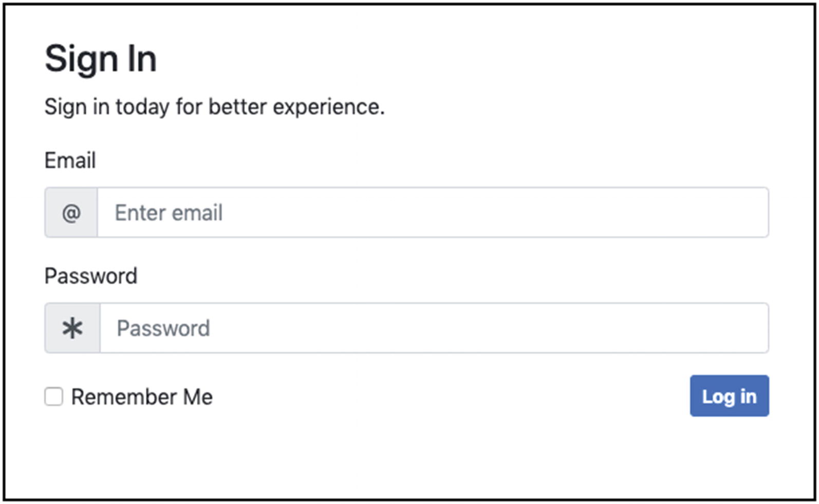
Task: Select the password prefix star symbol
Action: pos(72,328)
